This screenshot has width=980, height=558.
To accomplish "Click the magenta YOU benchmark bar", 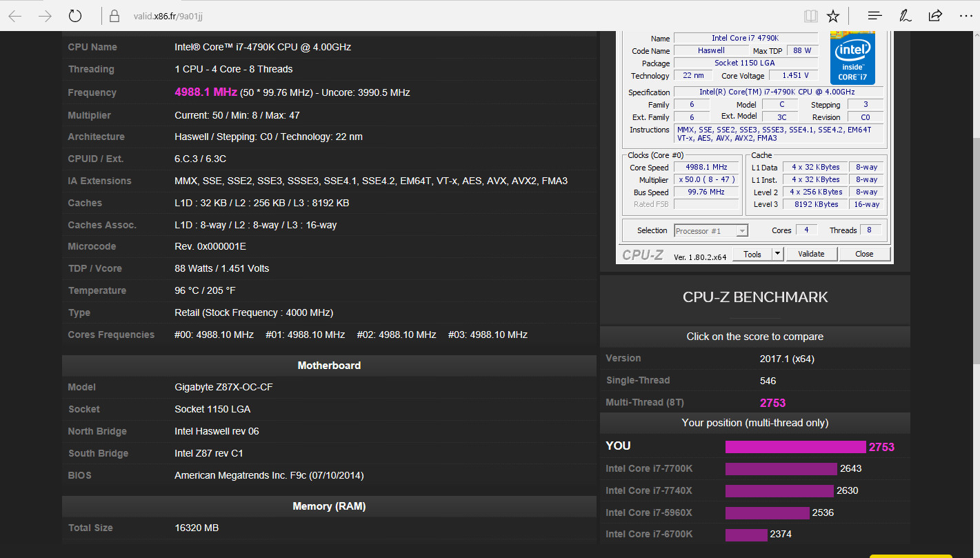I will 795,447.
